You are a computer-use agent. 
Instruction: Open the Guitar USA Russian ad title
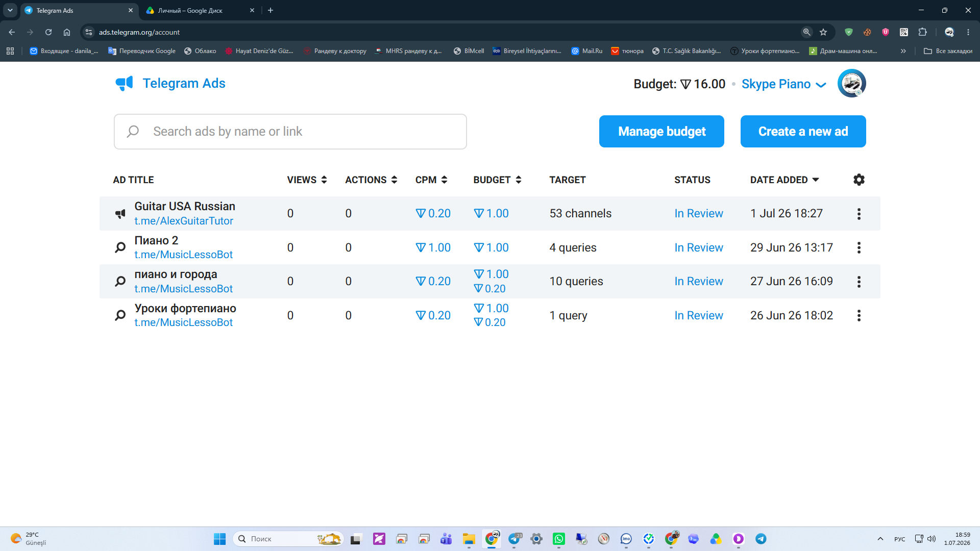[x=185, y=206]
